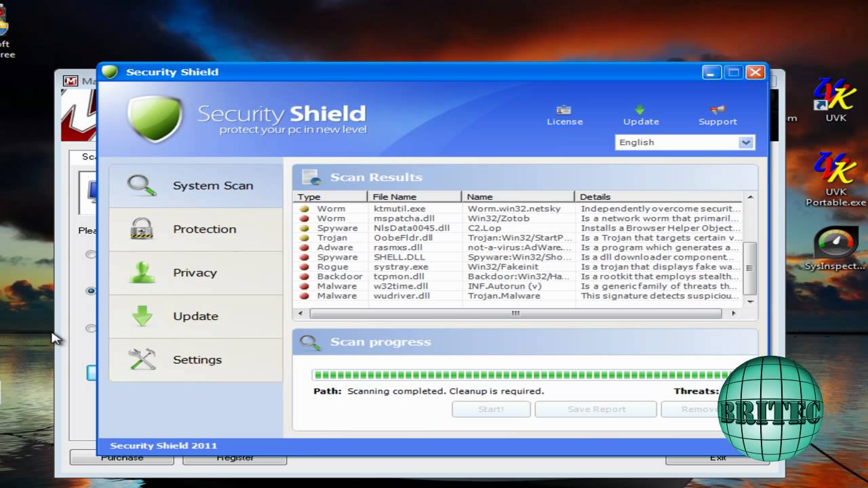Viewport: 868px width, 488px height.
Task: Click the Exit button in background window
Action: click(x=717, y=458)
